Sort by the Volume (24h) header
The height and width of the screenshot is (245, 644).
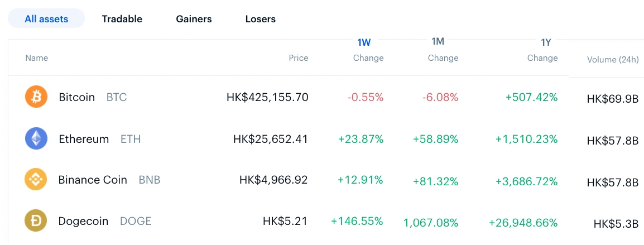612,60
